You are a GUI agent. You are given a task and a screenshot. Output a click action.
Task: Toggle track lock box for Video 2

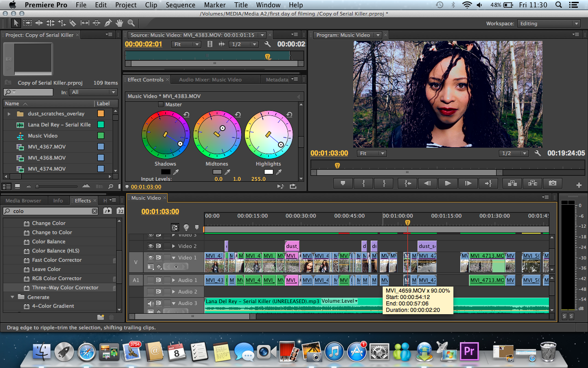point(167,246)
